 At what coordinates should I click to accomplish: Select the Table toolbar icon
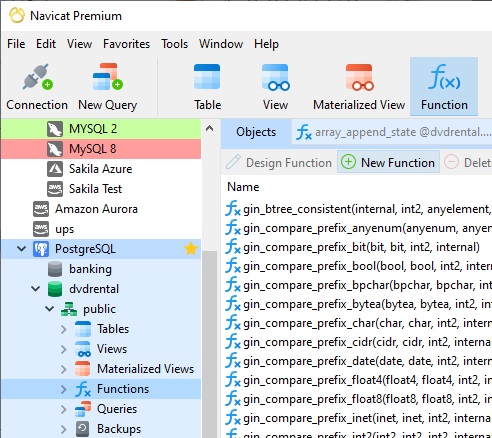(207, 77)
